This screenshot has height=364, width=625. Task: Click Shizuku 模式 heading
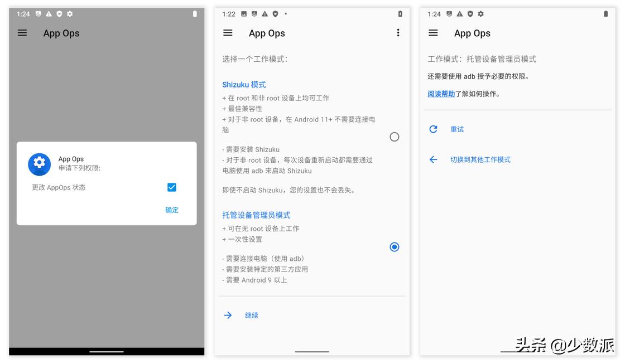[244, 84]
